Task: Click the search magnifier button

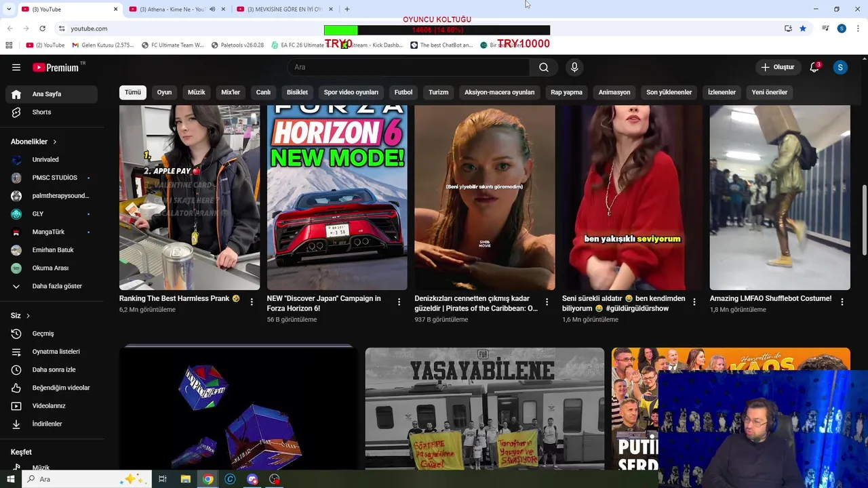Action: pos(543,67)
